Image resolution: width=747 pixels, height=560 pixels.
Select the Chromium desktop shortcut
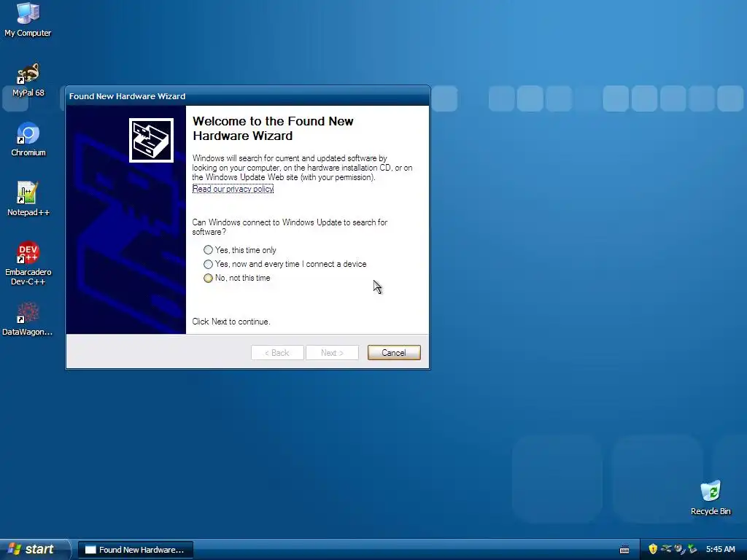click(28, 139)
